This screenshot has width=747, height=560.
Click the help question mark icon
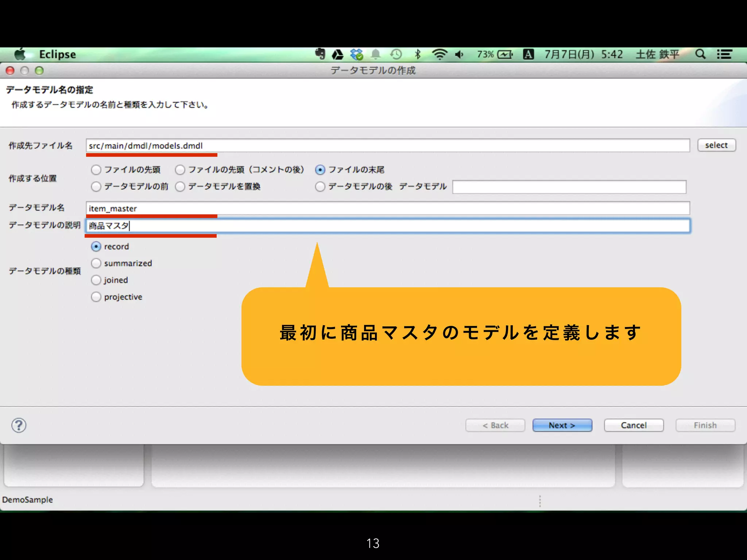pos(19,425)
